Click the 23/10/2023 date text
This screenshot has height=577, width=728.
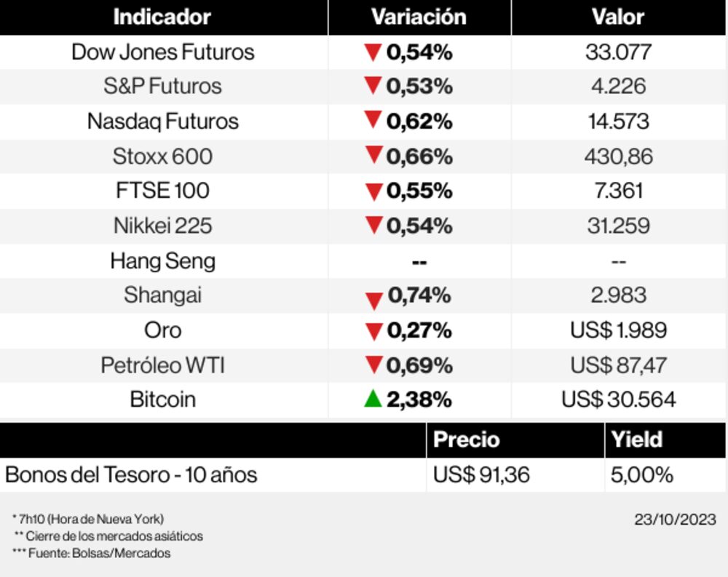(675, 520)
